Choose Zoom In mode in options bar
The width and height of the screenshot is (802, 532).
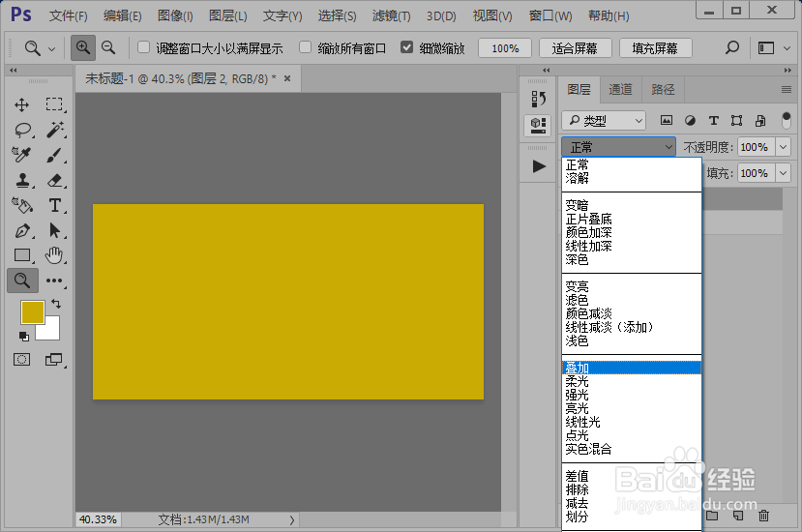(83, 48)
